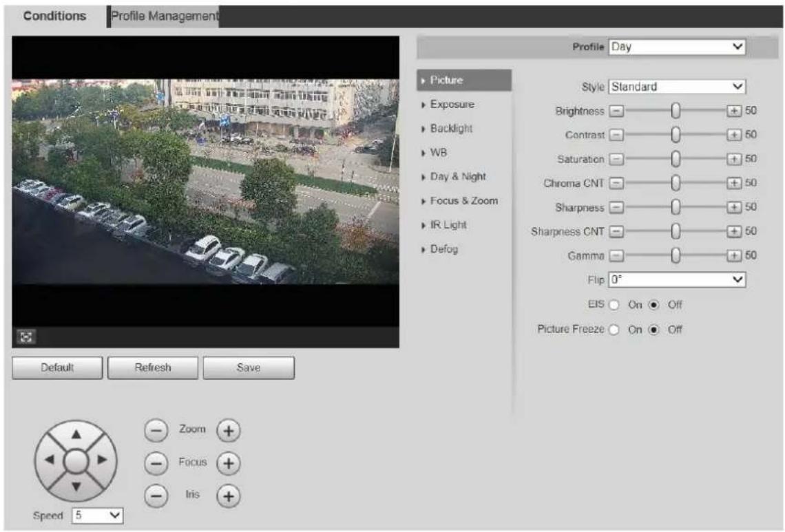Viewport: 785px width, 532px height.
Task: Turn EIS On
Action: [x=614, y=305]
